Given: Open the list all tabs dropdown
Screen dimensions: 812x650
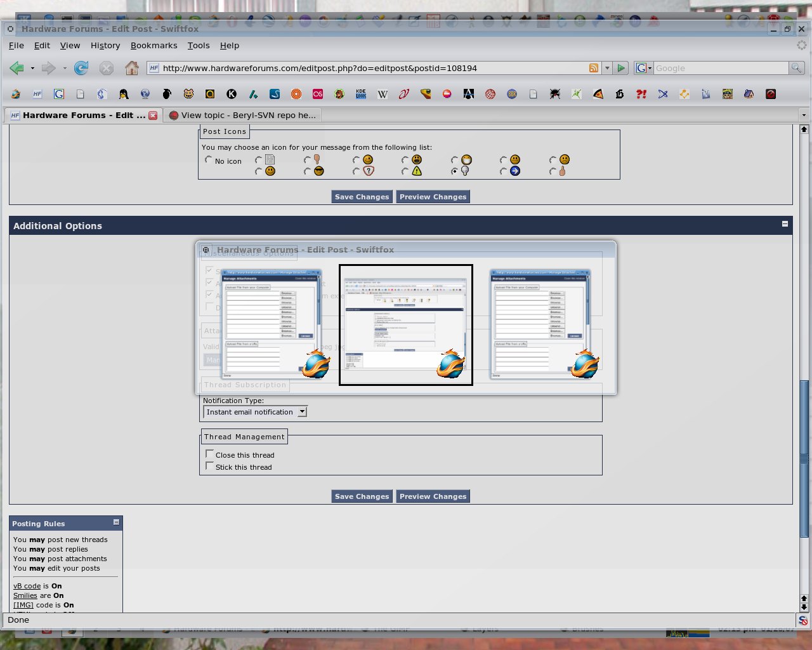Looking at the screenshot, I should 804,116.
